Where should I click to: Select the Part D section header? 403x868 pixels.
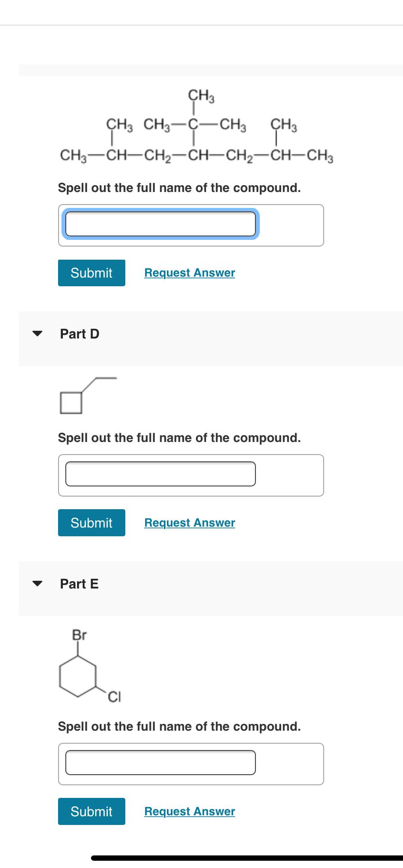[x=79, y=334]
